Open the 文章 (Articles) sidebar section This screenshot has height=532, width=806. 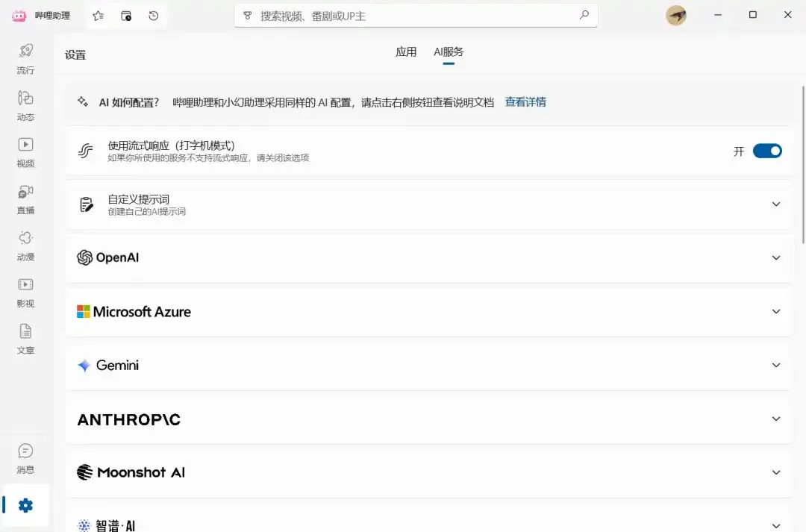pyautogui.click(x=25, y=339)
